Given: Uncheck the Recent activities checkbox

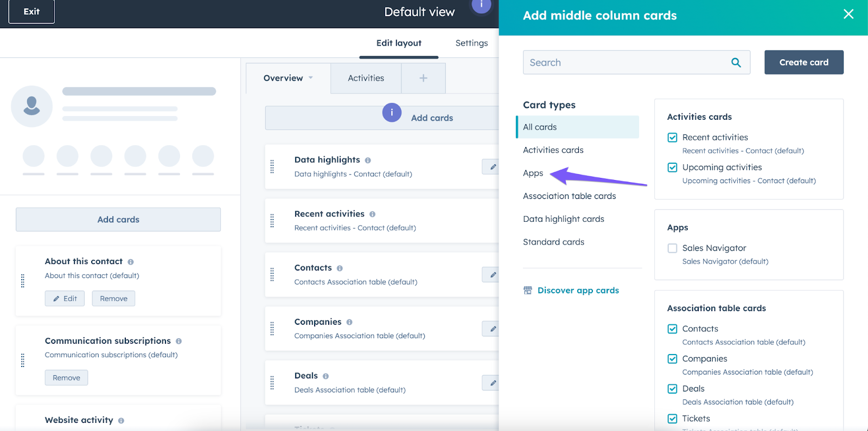Looking at the screenshot, I should [672, 138].
